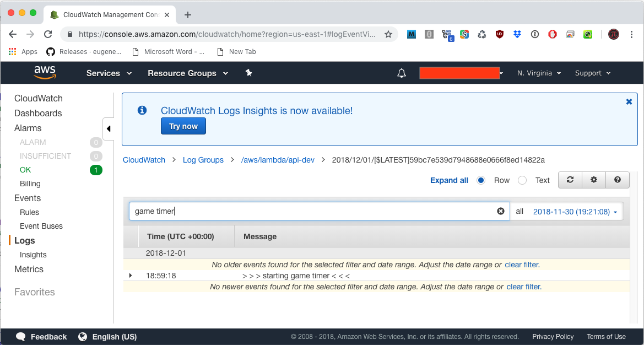Viewport: 644px width, 345px height.
Task: Open the Privacy Policy link
Action: pos(553,337)
